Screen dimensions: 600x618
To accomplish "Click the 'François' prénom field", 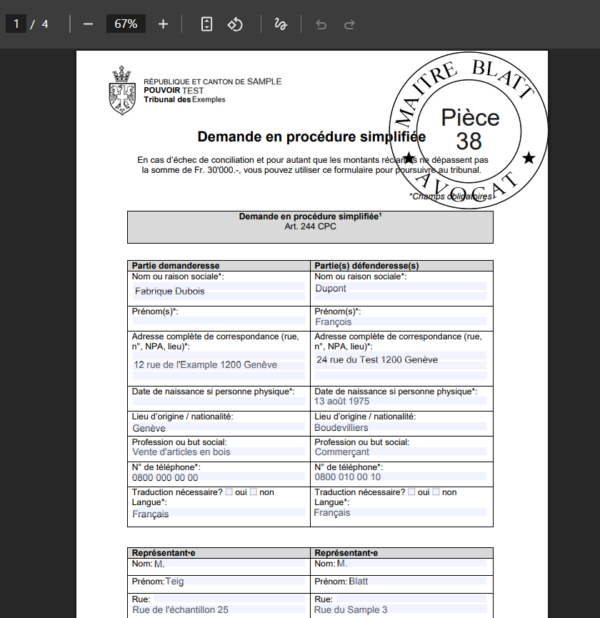I will click(x=401, y=322).
